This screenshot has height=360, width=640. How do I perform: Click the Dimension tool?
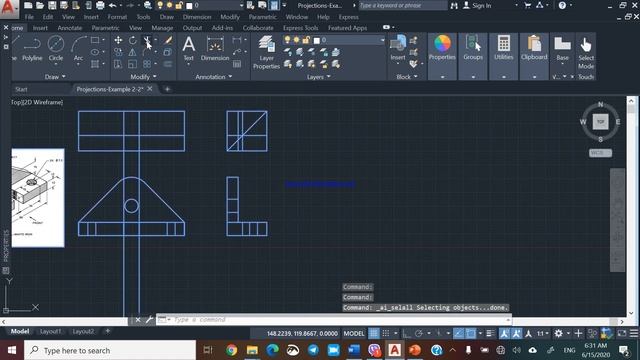pos(215,48)
